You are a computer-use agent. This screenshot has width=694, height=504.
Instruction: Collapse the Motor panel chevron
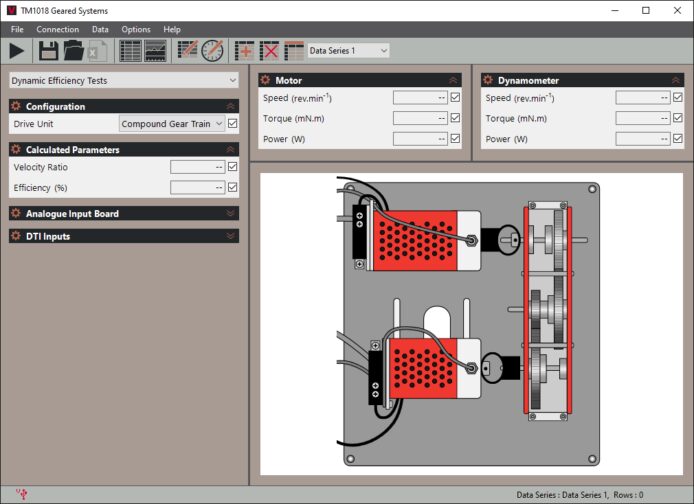pos(453,80)
